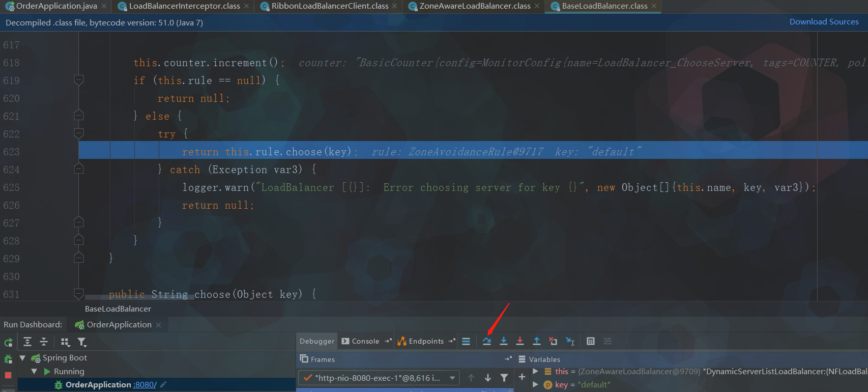The height and width of the screenshot is (392, 868).
Task: Click the Step Over debugger icon
Action: pyautogui.click(x=487, y=341)
